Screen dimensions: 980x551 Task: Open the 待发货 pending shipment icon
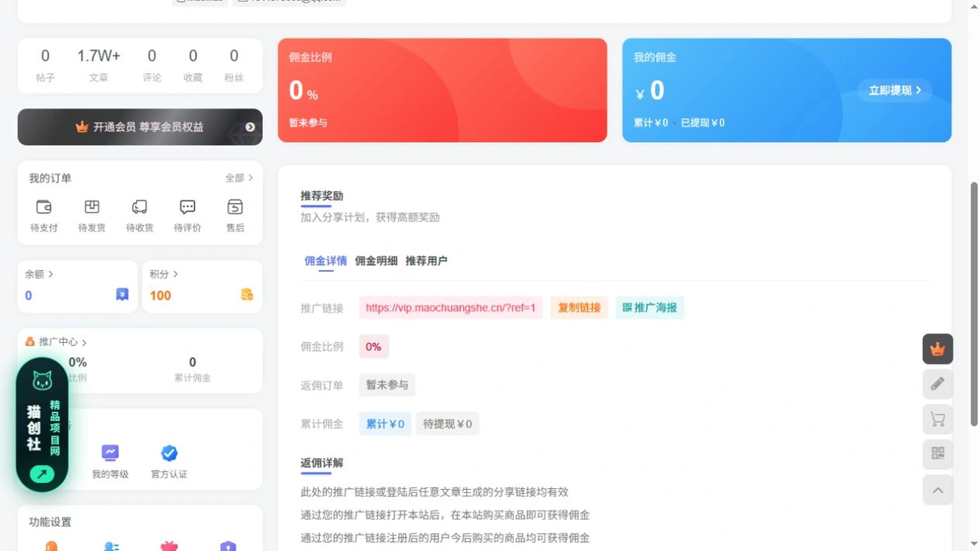[x=91, y=207]
